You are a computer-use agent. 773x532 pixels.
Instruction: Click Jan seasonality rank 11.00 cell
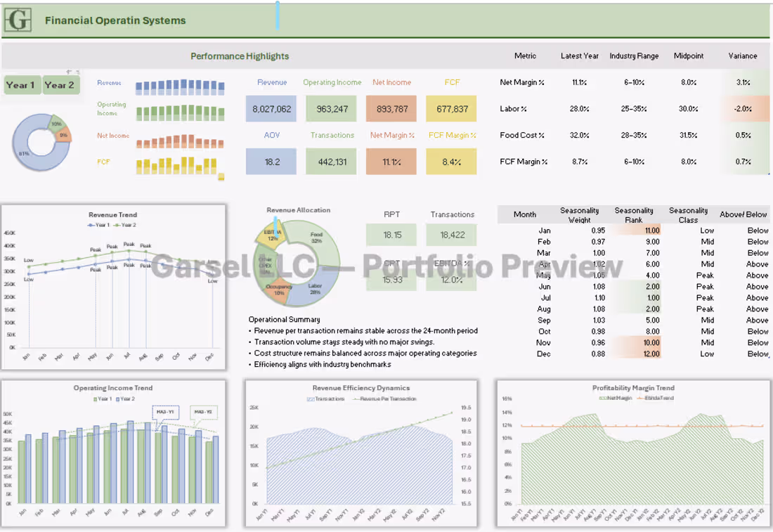coord(635,231)
